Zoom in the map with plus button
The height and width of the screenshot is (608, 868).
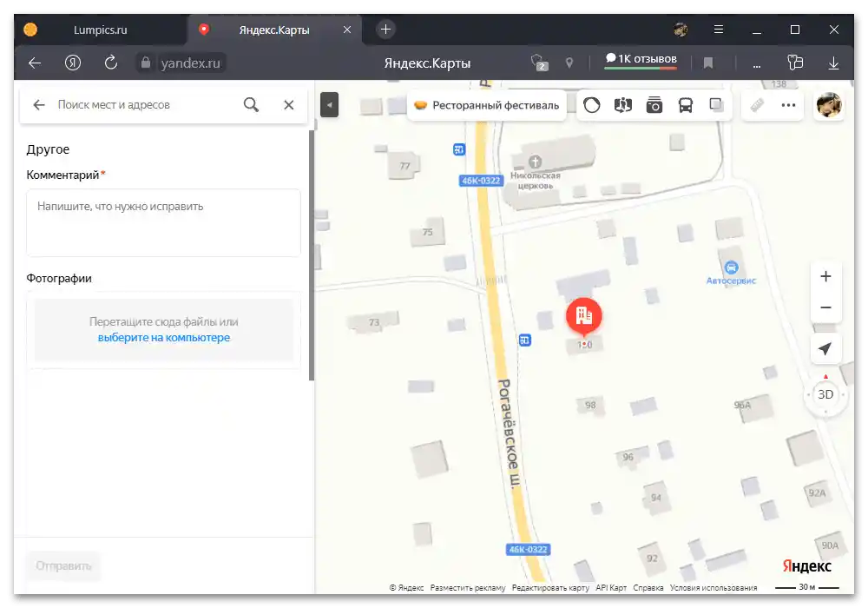point(825,276)
